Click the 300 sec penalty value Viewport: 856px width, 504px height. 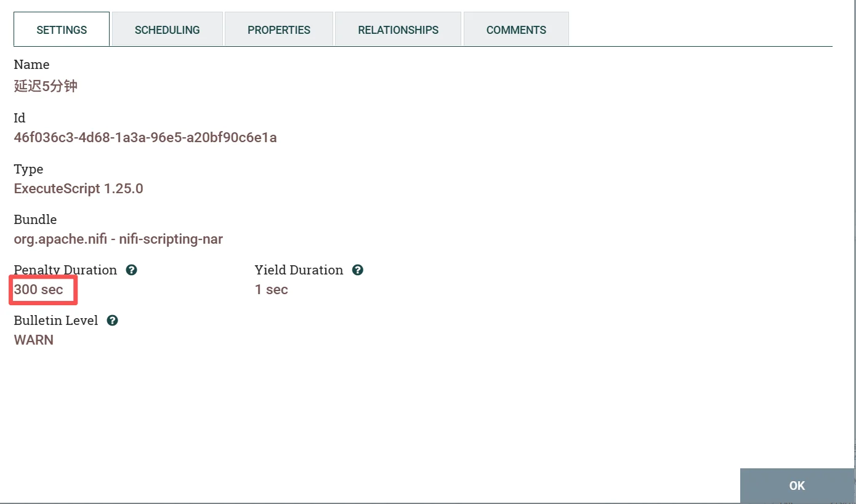click(39, 290)
